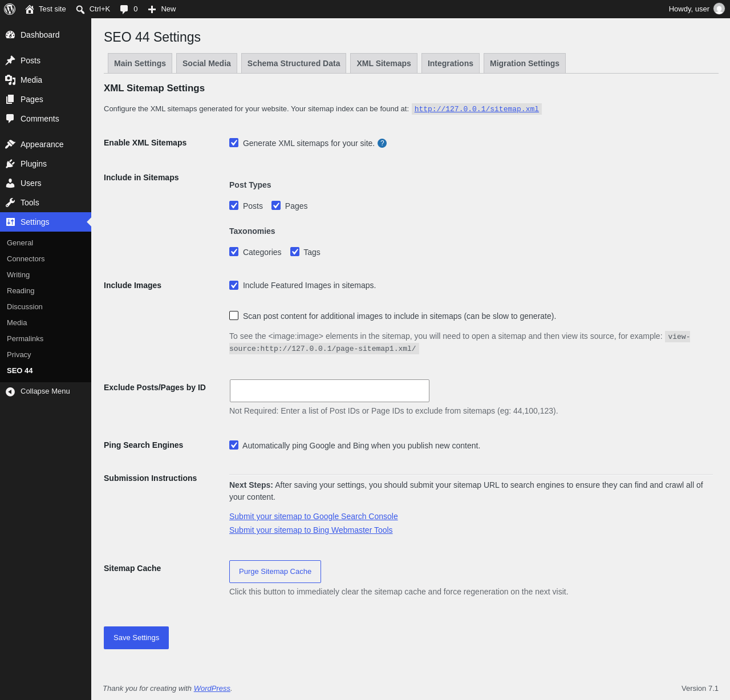Open the New content dropdown
The width and height of the screenshot is (730, 700).
[x=162, y=9]
